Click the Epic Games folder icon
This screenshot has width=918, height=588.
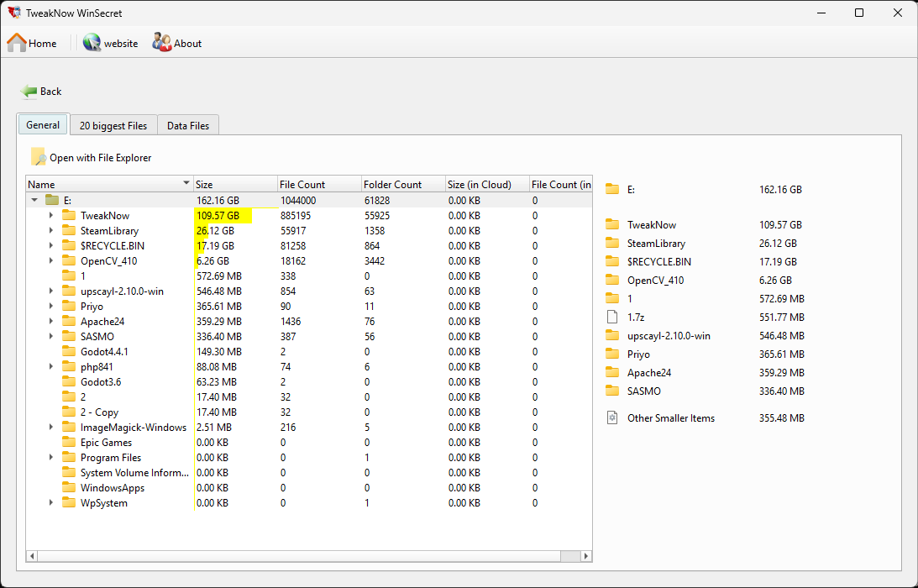(69, 442)
